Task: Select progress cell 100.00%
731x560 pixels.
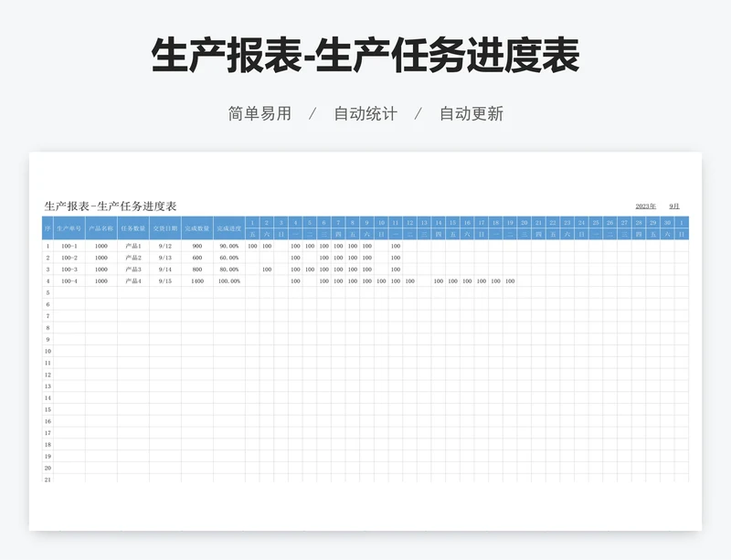Action: point(229,280)
